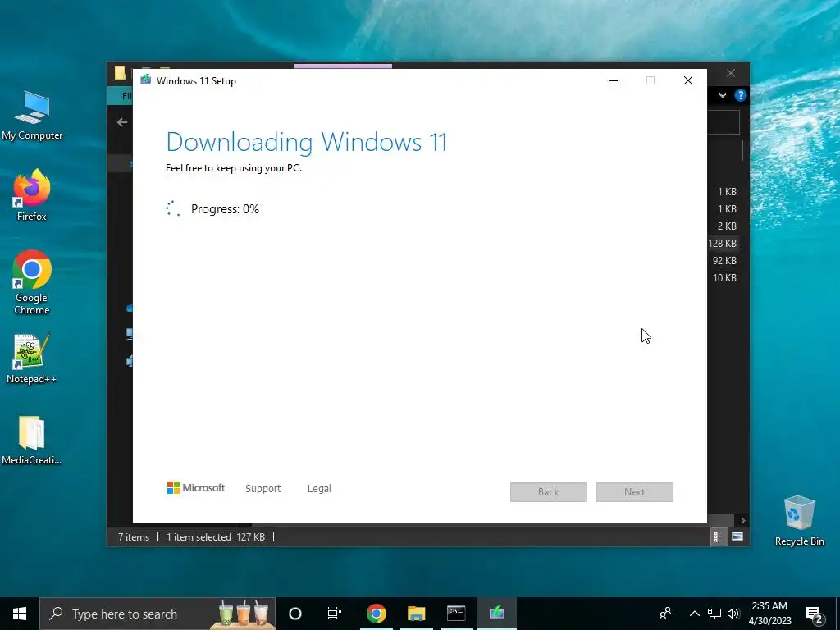Open the Recycle Bin

click(x=799, y=521)
